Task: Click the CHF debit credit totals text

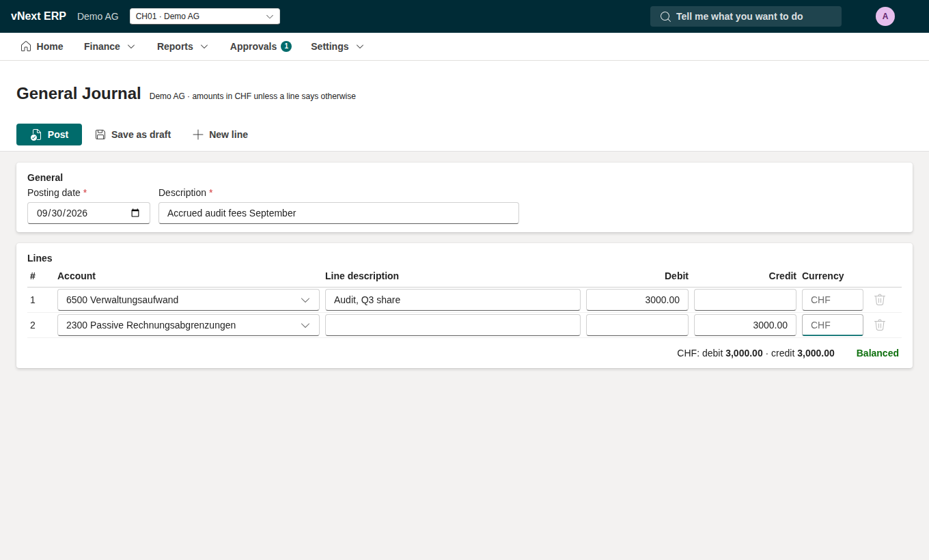Action: tap(755, 353)
